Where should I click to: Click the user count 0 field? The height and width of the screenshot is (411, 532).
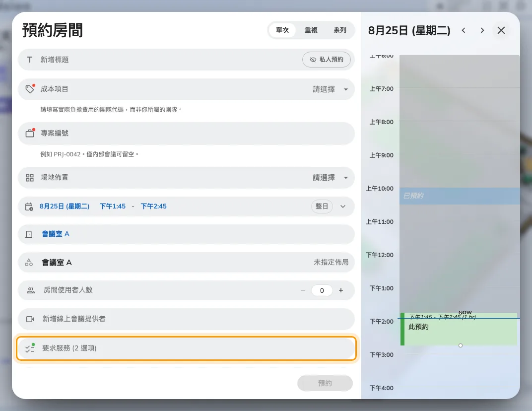pyautogui.click(x=322, y=290)
